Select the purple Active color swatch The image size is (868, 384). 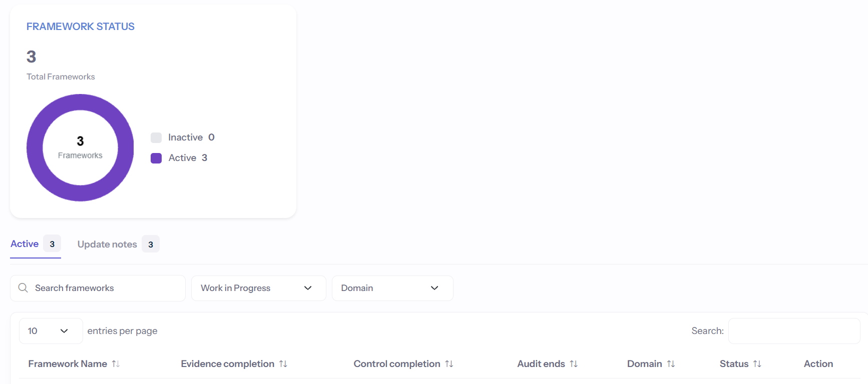156,158
